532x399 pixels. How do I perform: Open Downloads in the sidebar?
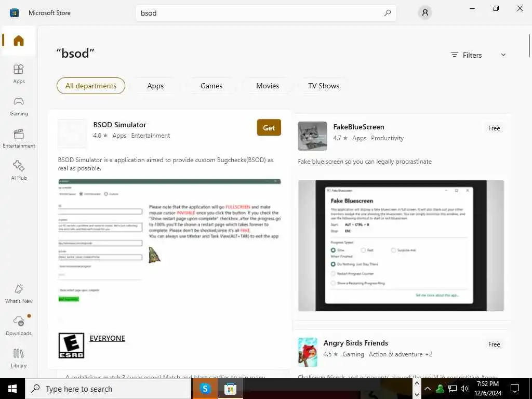pos(19,326)
